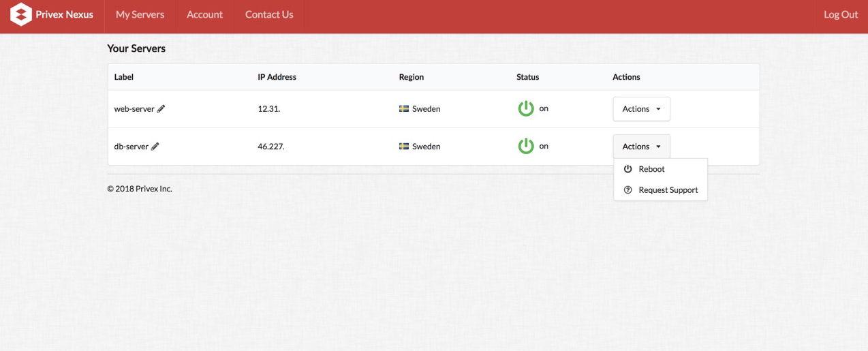Click the Region column header
The image size is (868, 351).
tap(412, 77)
